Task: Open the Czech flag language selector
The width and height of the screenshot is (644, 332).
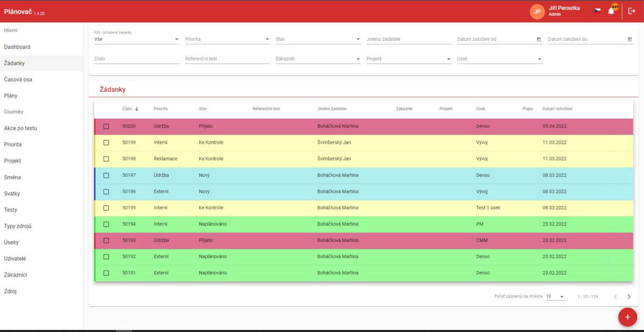Action: point(597,11)
